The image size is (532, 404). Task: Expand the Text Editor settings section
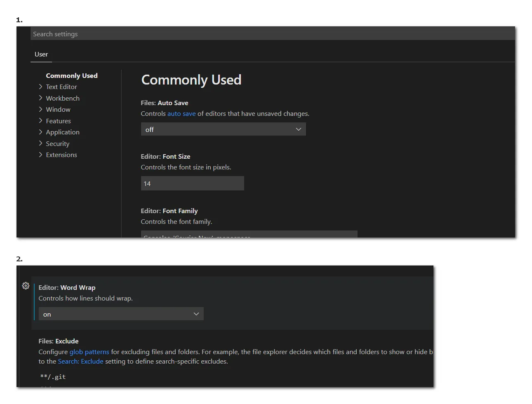[61, 87]
